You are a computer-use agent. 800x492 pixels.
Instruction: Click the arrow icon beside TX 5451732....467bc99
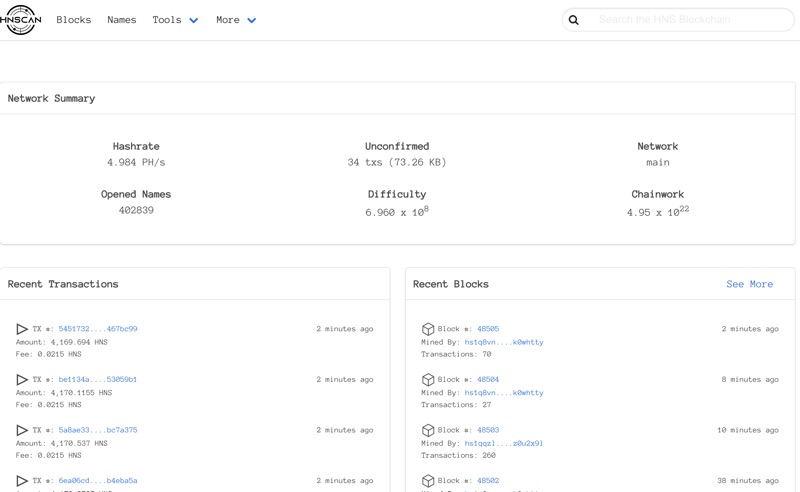pyautogui.click(x=22, y=329)
